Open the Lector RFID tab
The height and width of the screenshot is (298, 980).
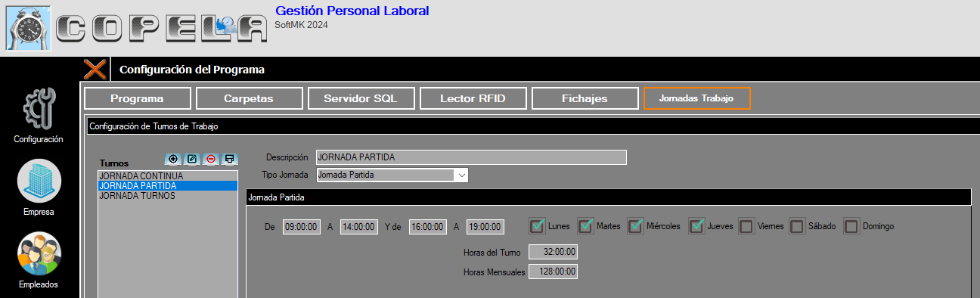click(472, 98)
